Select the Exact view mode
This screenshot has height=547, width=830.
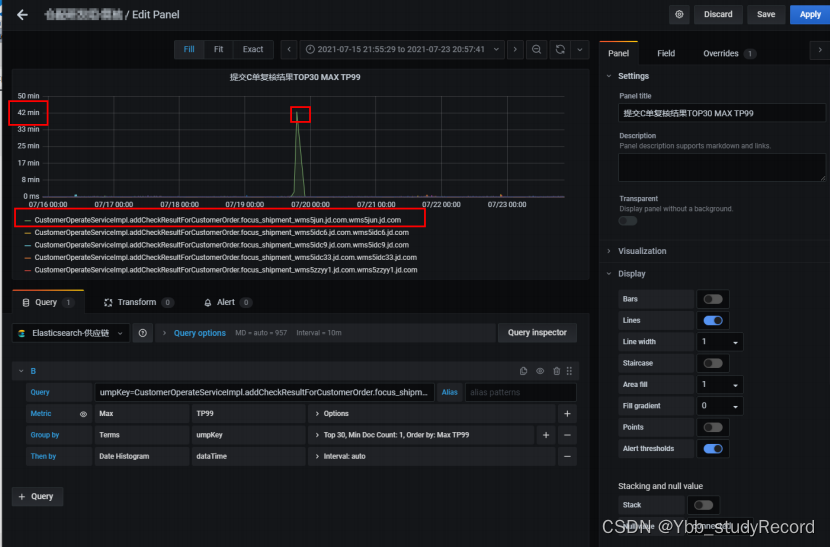[x=252, y=49]
